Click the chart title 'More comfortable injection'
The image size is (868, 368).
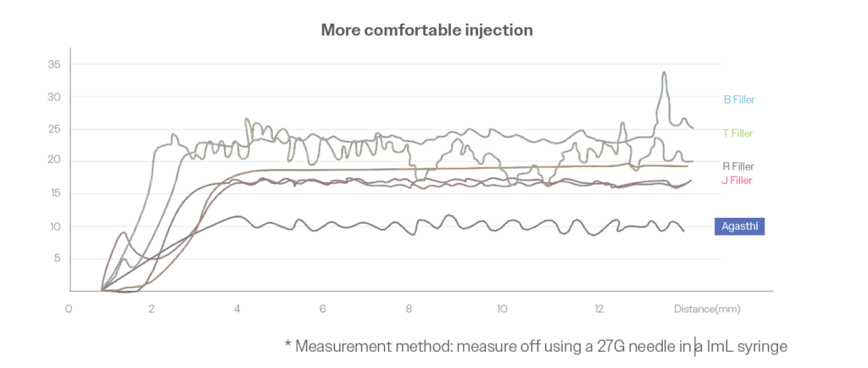coord(426,30)
